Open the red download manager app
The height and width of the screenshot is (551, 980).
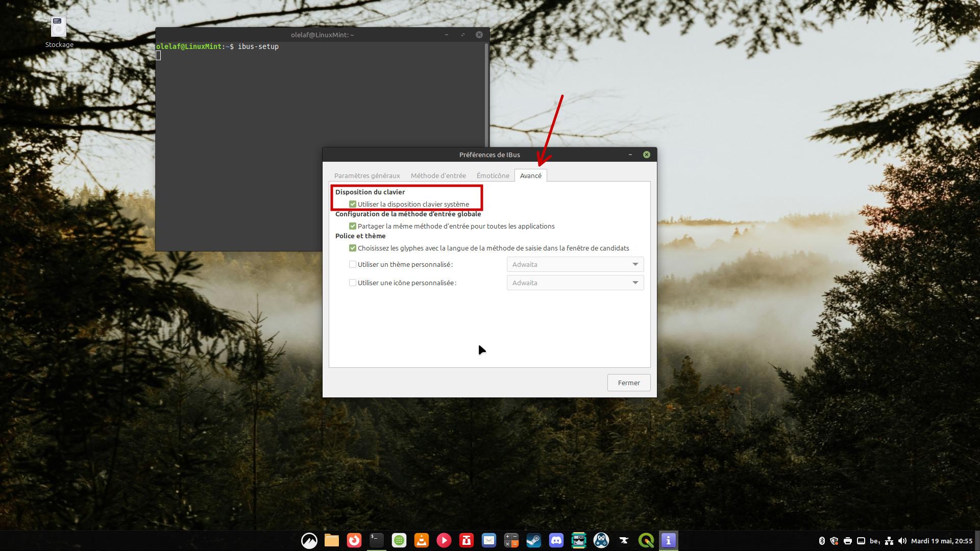point(467,540)
